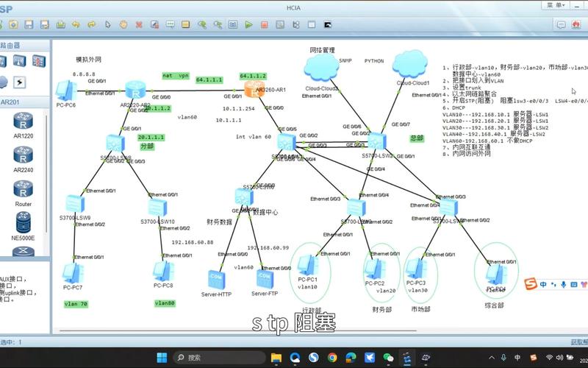Click the Save As toolbar icon
The width and height of the screenshot is (588, 368).
(x=45, y=25)
